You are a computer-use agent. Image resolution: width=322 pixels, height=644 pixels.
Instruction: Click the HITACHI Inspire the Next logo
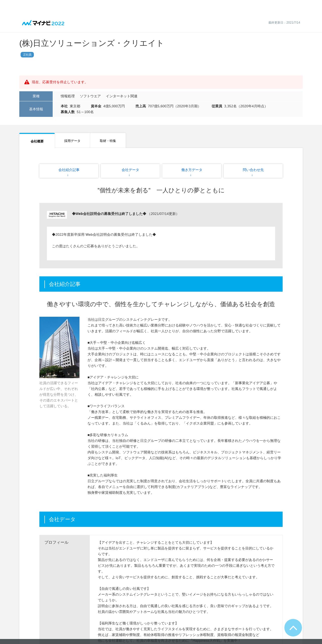(57, 215)
